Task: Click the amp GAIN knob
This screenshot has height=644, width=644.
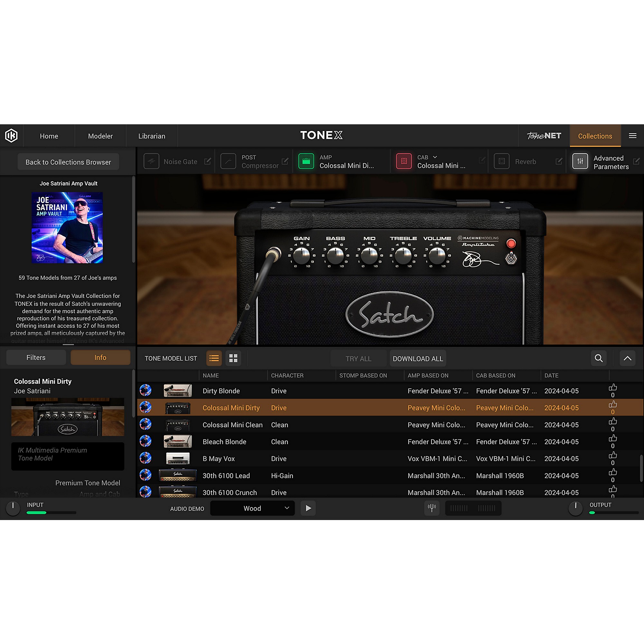Action: click(301, 256)
